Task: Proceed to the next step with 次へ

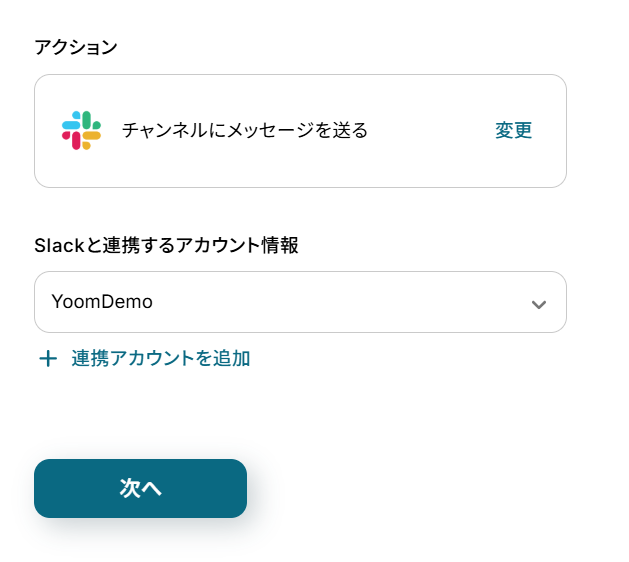Action: click(140, 488)
